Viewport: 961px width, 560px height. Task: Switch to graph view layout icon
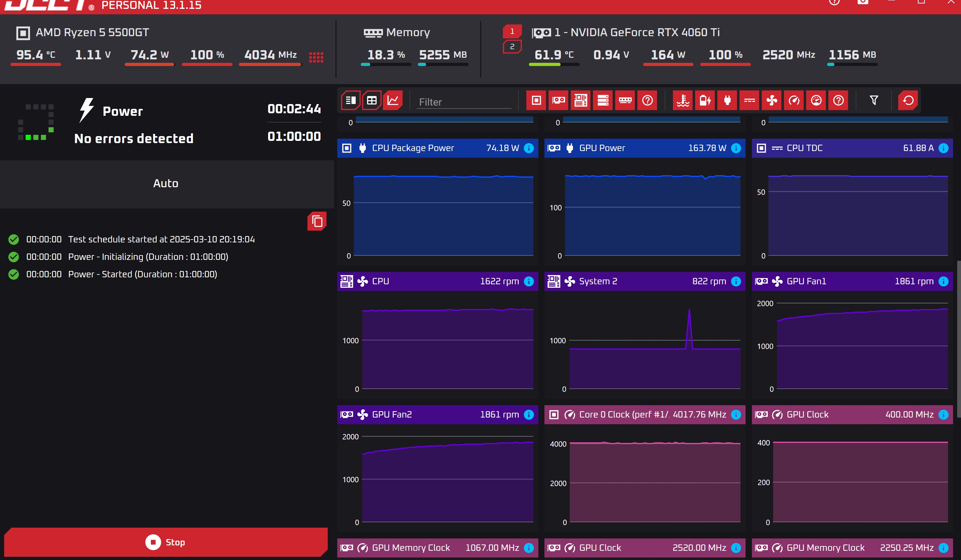393,100
